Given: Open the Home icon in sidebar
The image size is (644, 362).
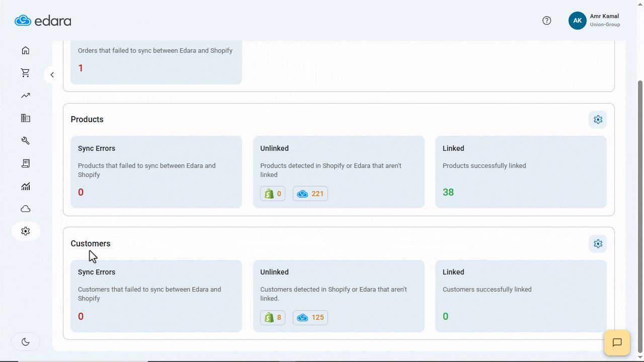Looking at the screenshot, I should (x=26, y=50).
